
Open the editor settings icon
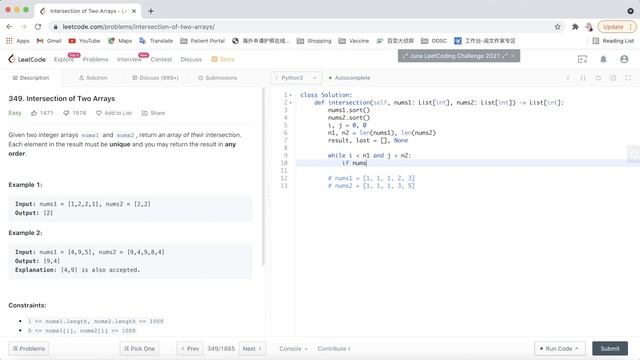pos(613,78)
